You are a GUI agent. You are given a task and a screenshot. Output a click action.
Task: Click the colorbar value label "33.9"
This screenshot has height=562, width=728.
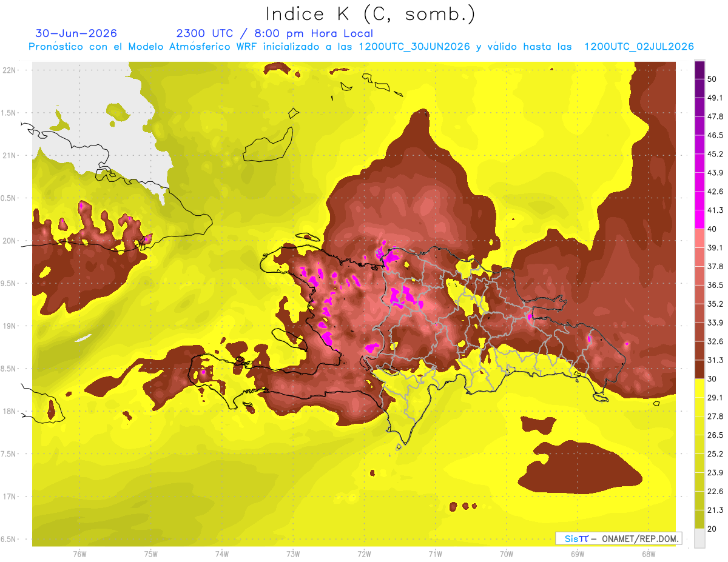[x=715, y=323]
